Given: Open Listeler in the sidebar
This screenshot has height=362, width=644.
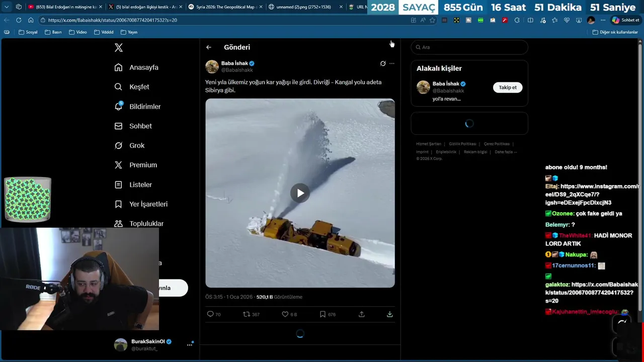Looking at the screenshot, I should coord(133,185).
